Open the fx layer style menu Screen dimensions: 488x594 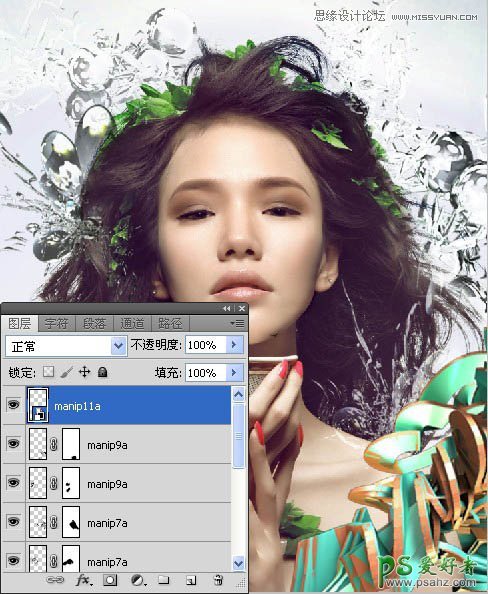click(x=84, y=580)
